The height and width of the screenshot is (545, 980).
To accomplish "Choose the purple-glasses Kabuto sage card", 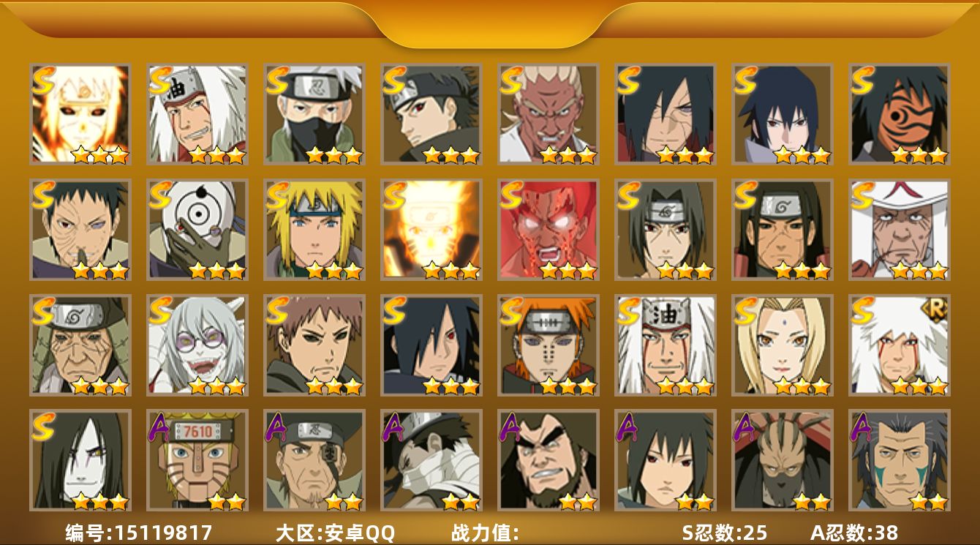I will [197, 345].
